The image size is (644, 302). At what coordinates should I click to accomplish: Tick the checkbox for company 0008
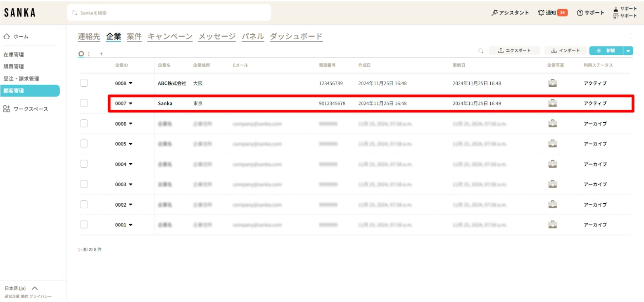click(84, 83)
